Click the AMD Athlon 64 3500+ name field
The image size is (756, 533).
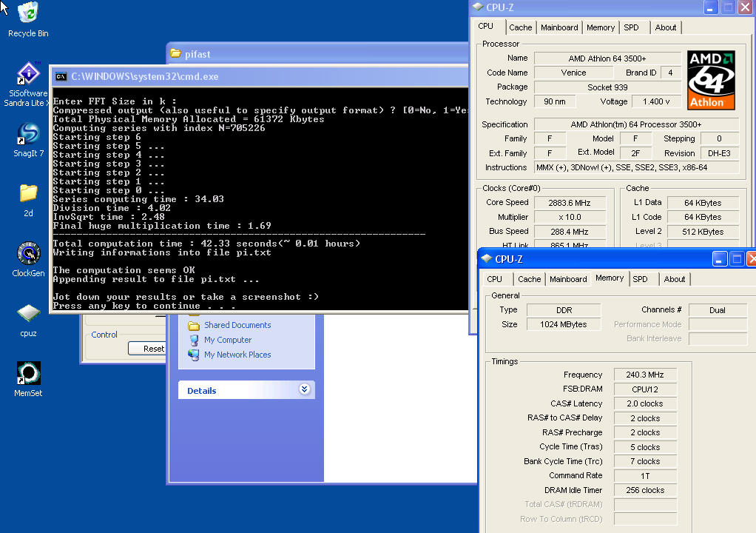click(607, 58)
